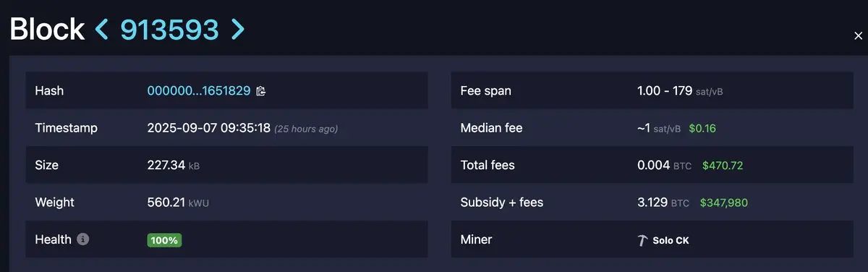Click the 227.34 kB size value
The height and width of the screenshot is (272, 868).
point(174,166)
